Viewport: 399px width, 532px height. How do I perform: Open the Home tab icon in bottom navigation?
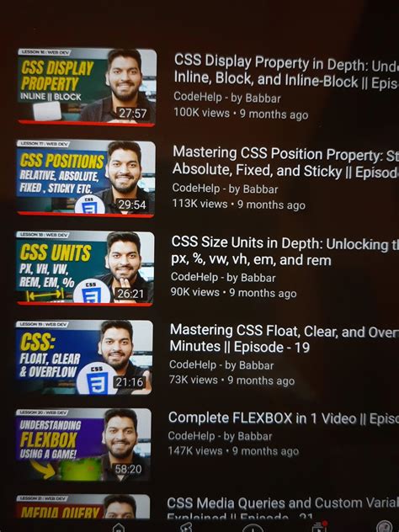tap(119, 527)
